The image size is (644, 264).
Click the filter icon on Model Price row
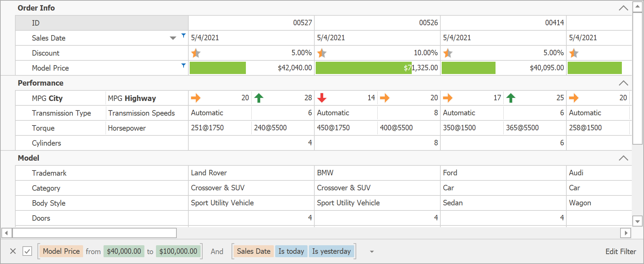(184, 65)
